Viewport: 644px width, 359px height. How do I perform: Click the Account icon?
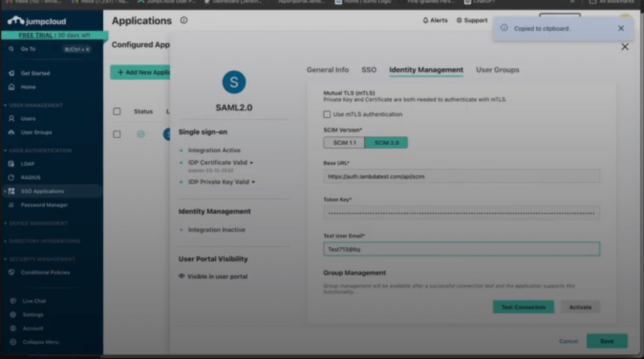pos(13,328)
